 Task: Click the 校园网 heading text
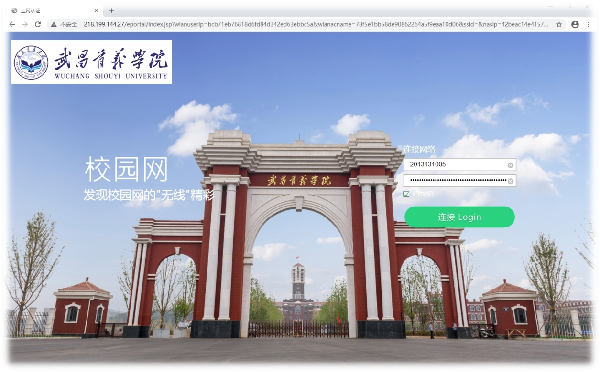(x=126, y=169)
